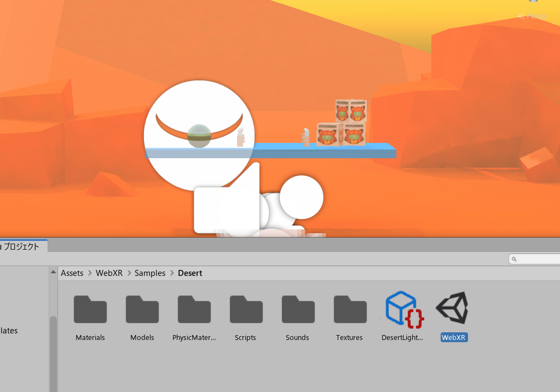Click the Desert breadcrumb item
Screen dimensions: 560x392
click(190, 273)
